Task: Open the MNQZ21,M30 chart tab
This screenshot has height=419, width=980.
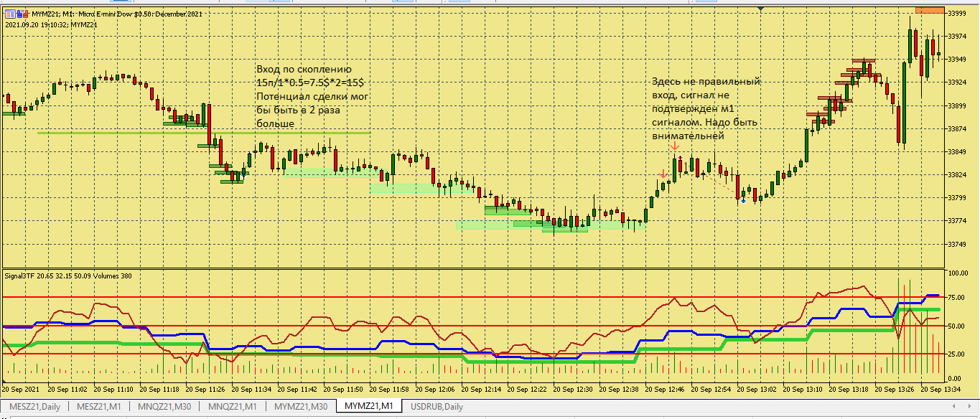Action: tap(166, 407)
